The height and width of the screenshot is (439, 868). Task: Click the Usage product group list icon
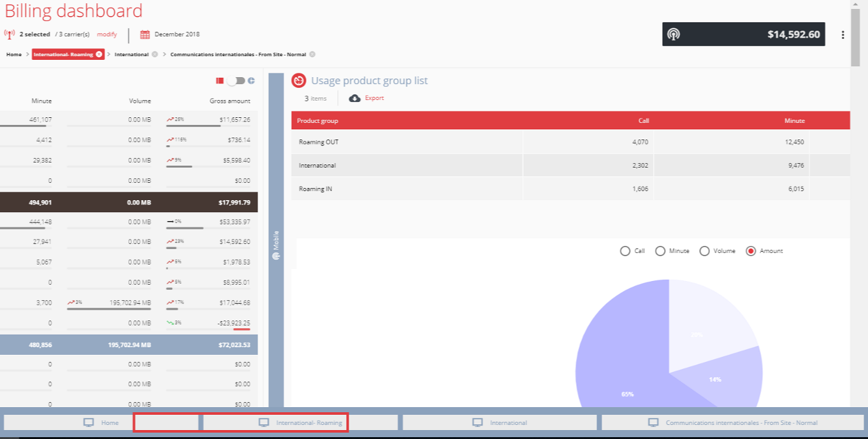tap(298, 81)
